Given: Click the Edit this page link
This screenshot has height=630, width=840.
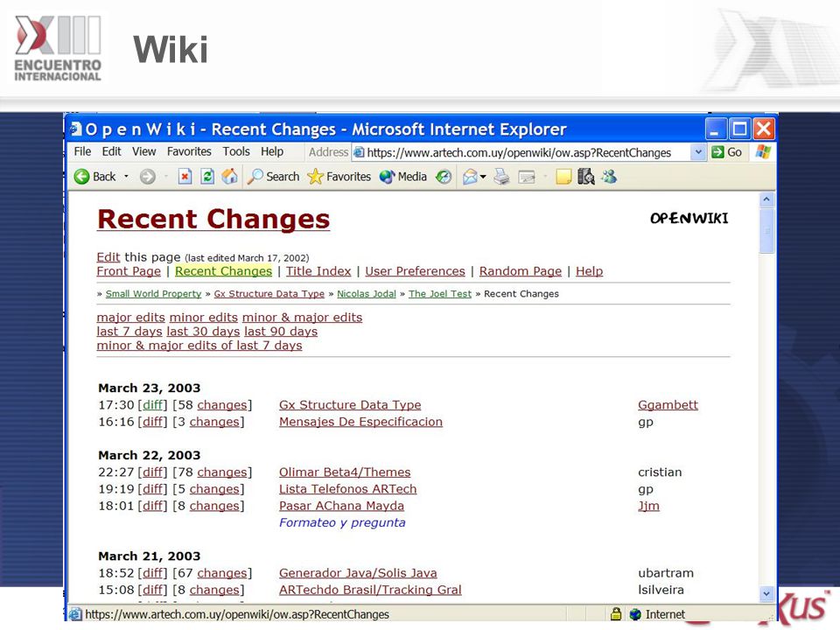Looking at the screenshot, I should tap(108, 256).
